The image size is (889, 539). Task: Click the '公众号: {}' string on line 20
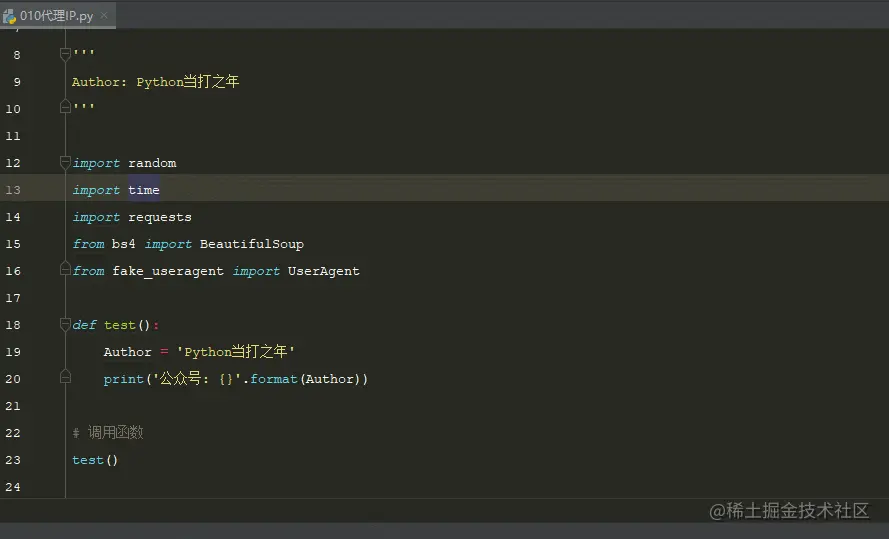[197, 379]
